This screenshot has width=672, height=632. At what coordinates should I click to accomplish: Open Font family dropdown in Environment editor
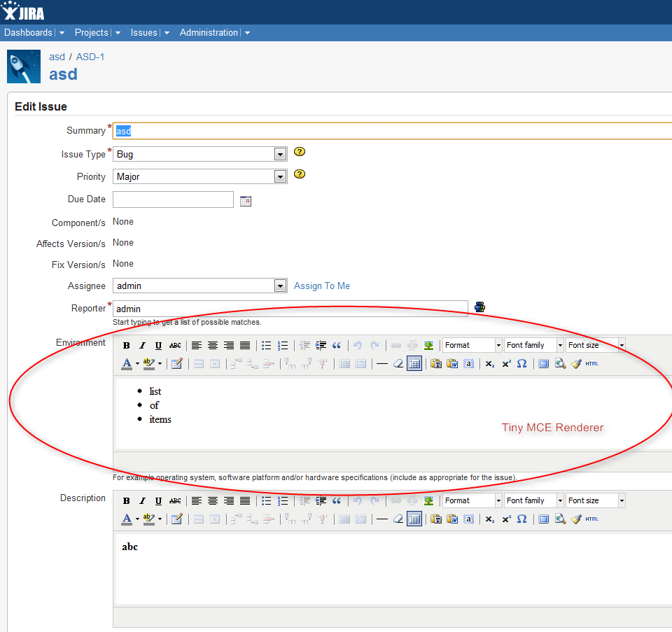click(534, 345)
